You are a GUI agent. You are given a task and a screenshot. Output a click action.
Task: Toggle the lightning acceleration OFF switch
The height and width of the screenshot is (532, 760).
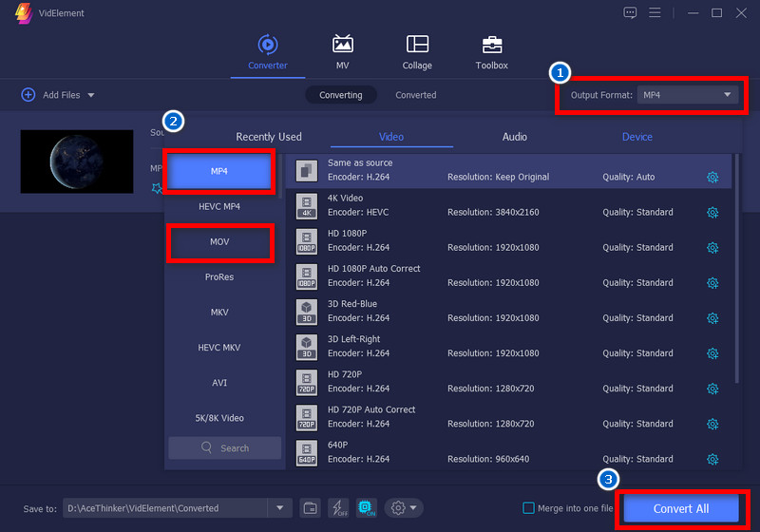[338, 508]
